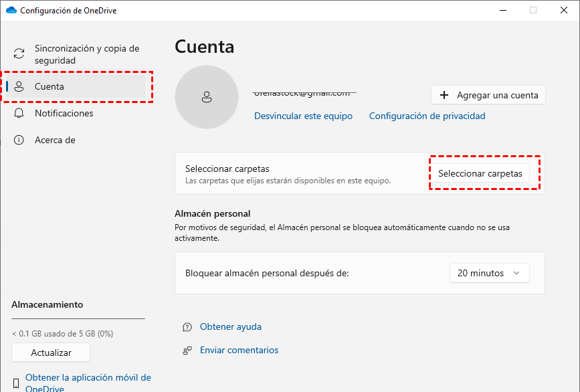580x392 pixels.
Task: Click the person icon beside Cuenta
Action: point(19,86)
